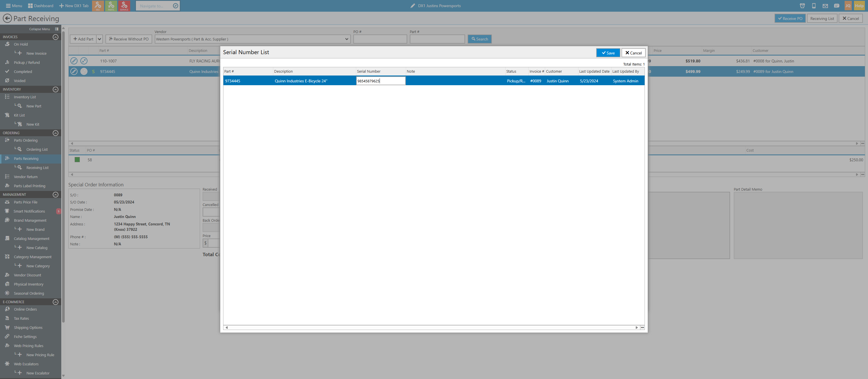The height and width of the screenshot is (379, 868).
Task: Open Inventory List in sidebar
Action: point(25,97)
